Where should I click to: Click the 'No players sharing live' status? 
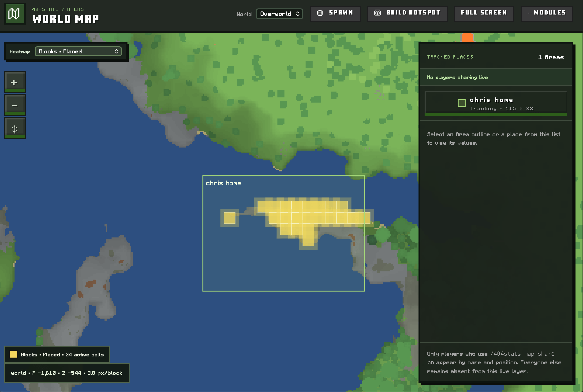tap(457, 77)
